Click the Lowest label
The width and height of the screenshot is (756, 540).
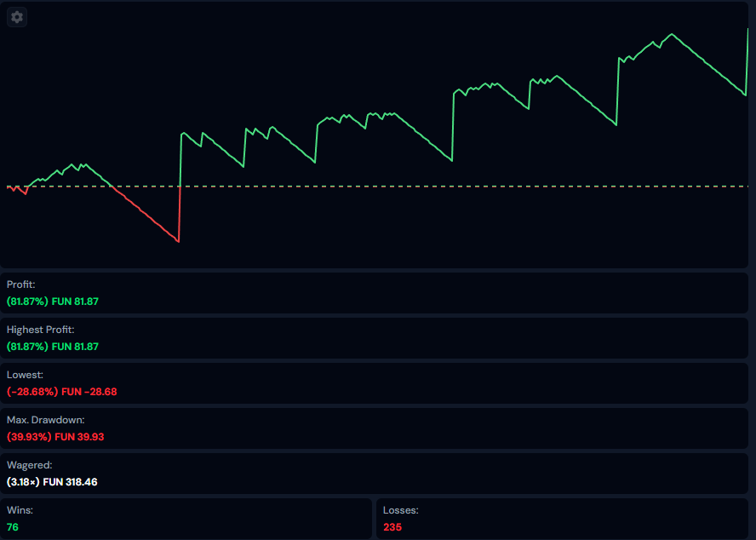click(25, 375)
